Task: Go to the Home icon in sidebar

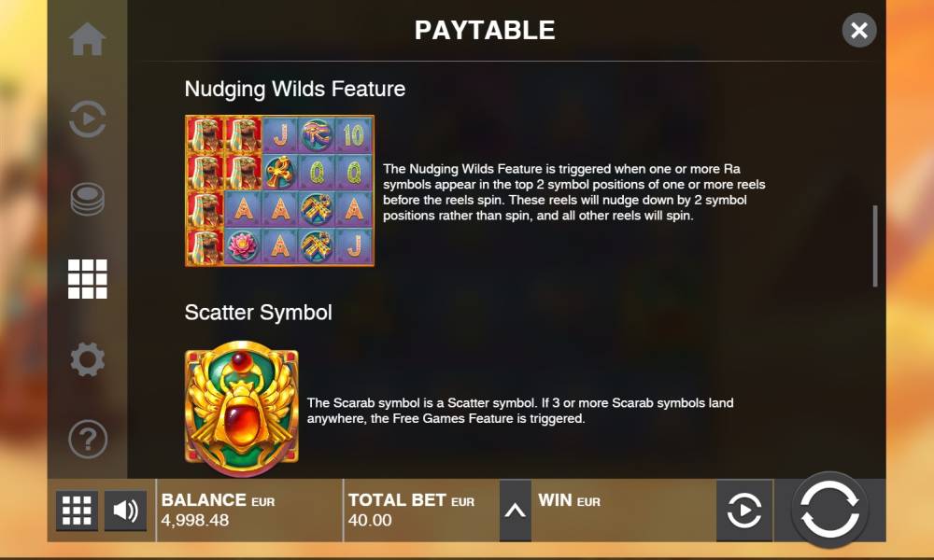Action: point(88,39)
